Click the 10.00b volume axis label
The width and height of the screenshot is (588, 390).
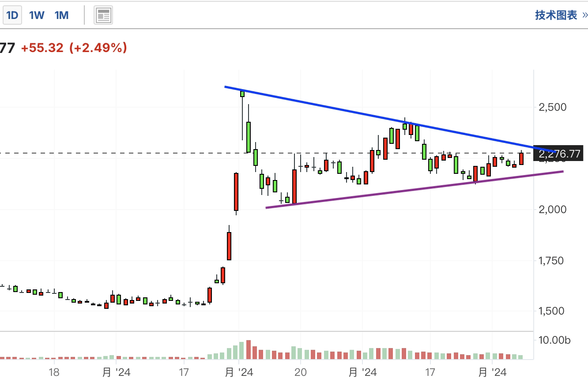[554, 340]
